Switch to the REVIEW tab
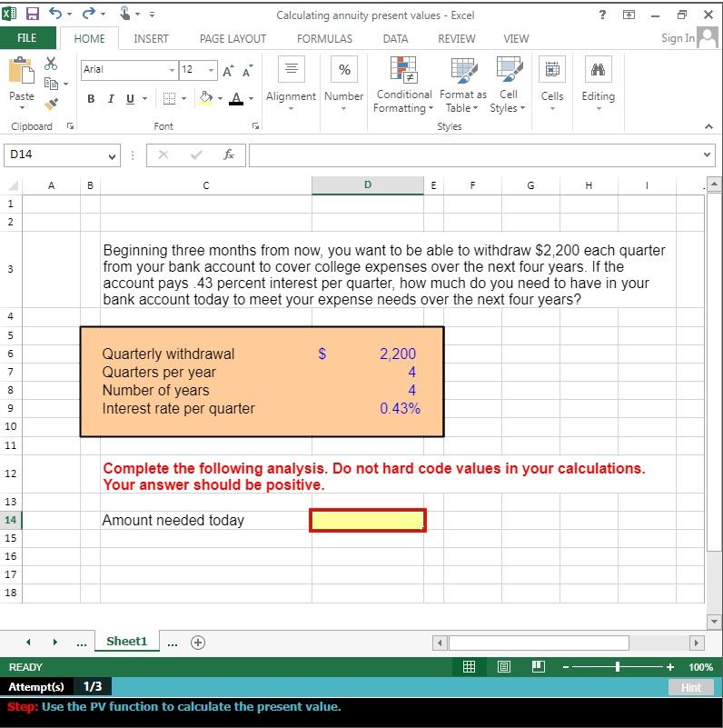The image size is (723, 728). pyautogui.click(x=457, y=38)
